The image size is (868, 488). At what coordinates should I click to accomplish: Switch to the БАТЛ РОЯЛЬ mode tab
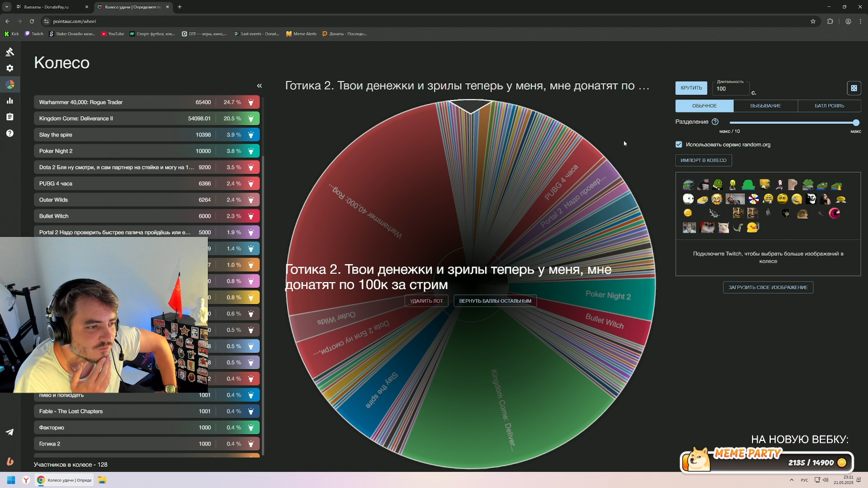[x=829, y=106]
